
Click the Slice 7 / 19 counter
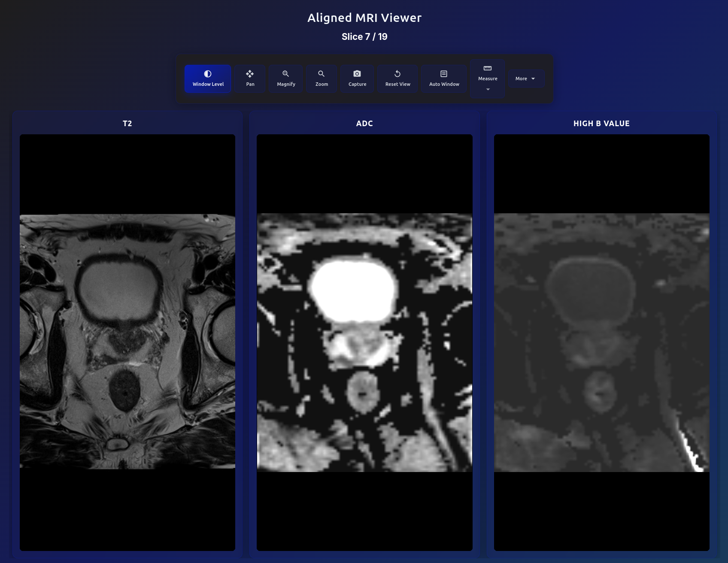[x=364, y=37]
